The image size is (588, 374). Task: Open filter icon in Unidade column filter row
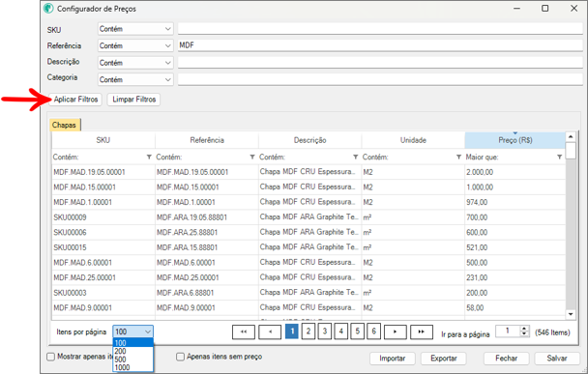(458, 157)
